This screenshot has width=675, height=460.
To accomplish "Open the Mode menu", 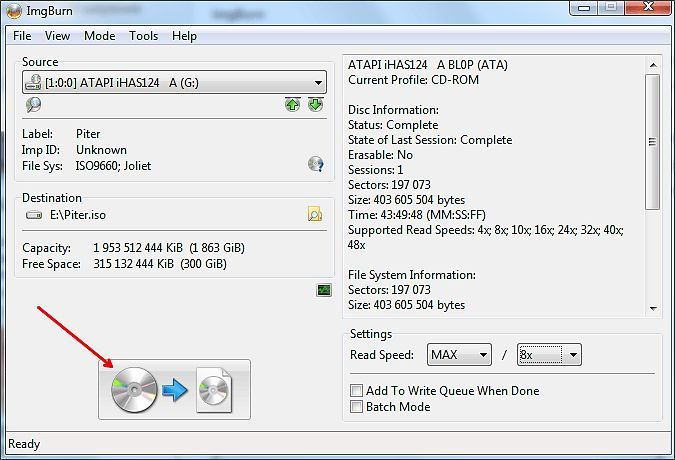I will [x=99, y=36].
